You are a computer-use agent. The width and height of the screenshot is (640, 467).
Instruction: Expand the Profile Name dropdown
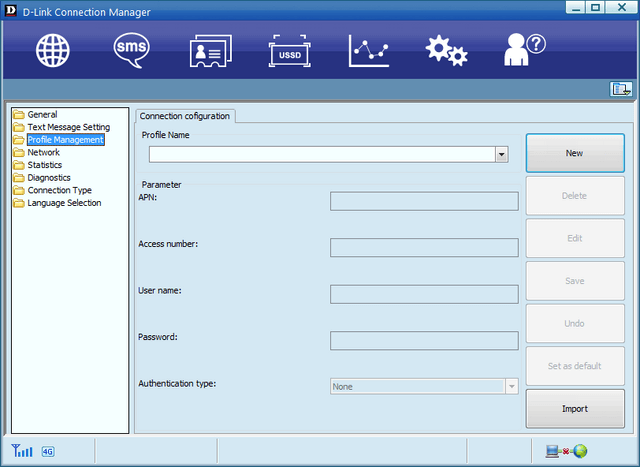pos(501,154)
